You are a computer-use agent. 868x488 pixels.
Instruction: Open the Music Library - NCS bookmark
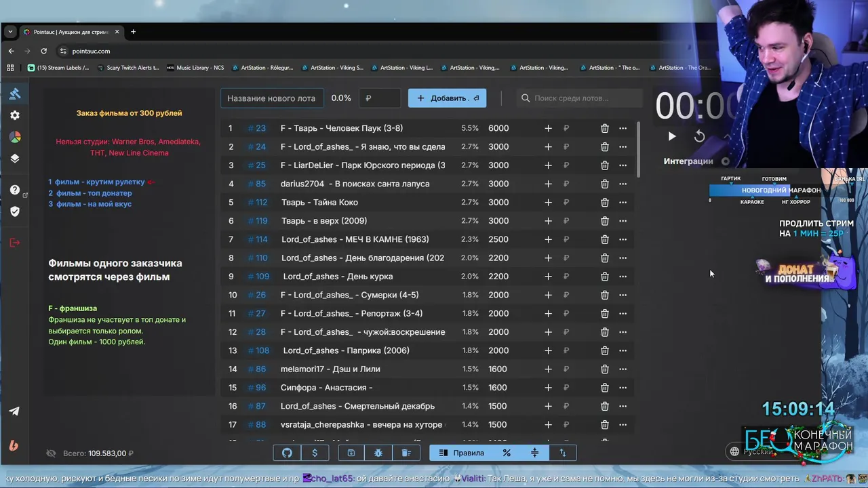195,68
